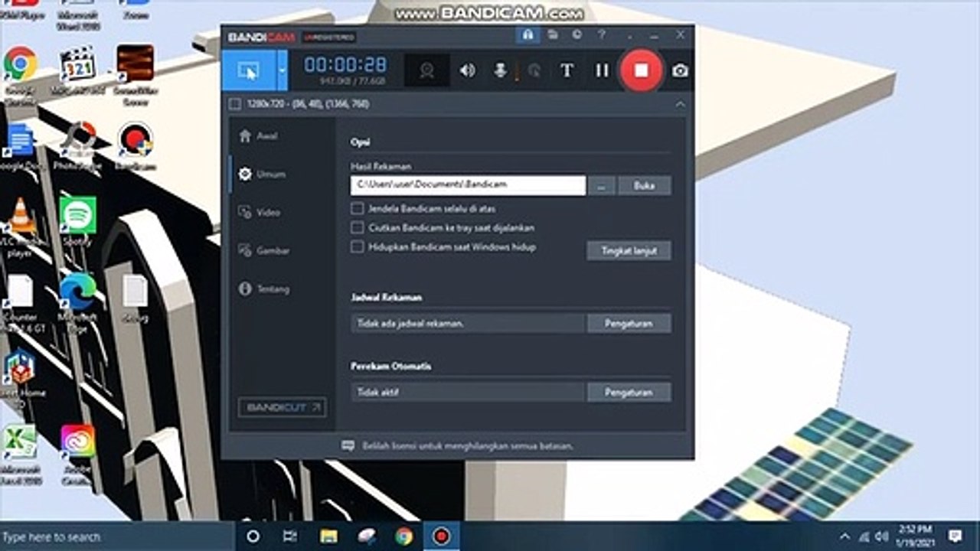Open the Action Center notifications icon

click(955, 536)
